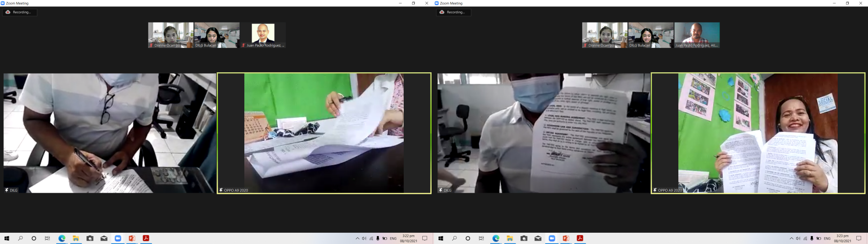Check battery icon beside the 3:22 pm clock
The width and height of the screenshot is (868, 244).
[385, 239]
